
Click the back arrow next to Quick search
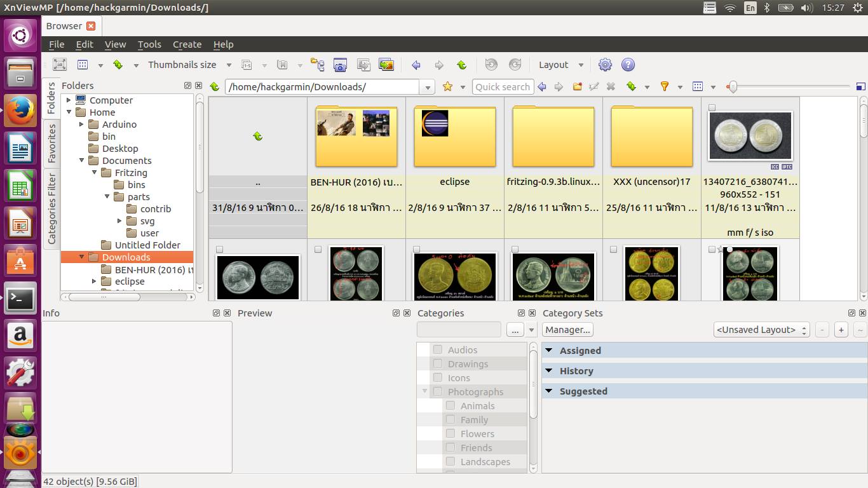point(542,87)
